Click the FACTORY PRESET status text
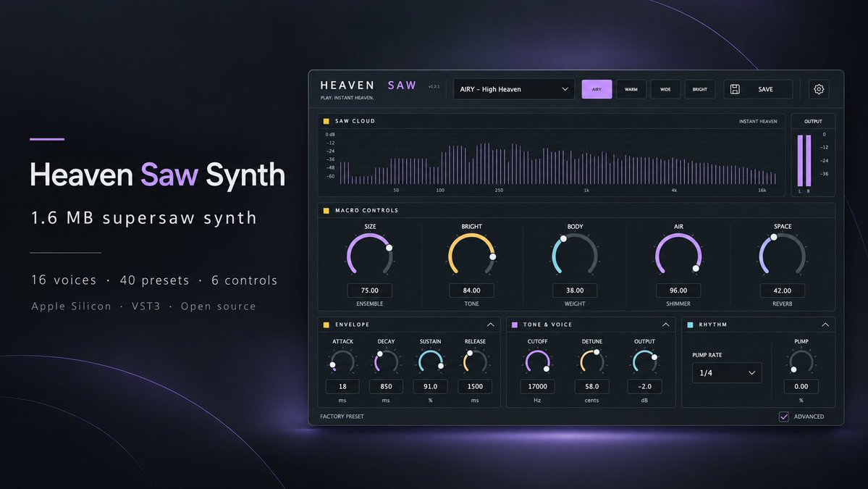 tap(342, 417)
